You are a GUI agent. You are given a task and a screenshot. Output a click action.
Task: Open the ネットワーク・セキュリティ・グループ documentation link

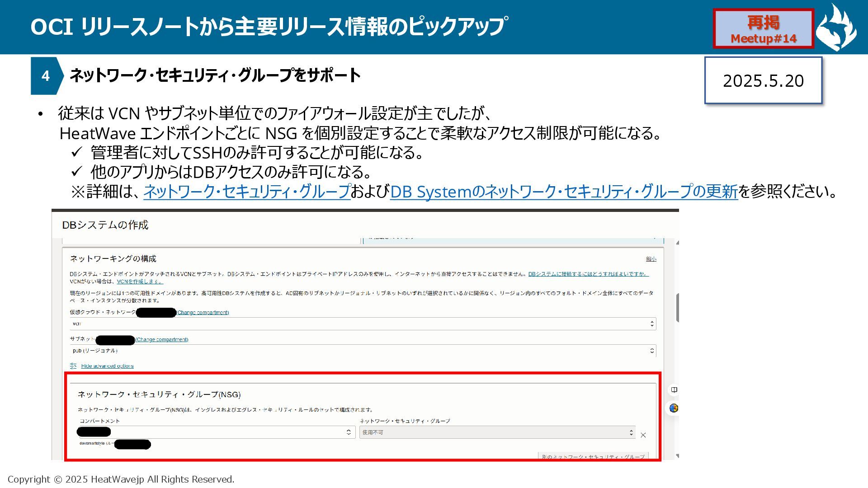[x=247, y=192]
